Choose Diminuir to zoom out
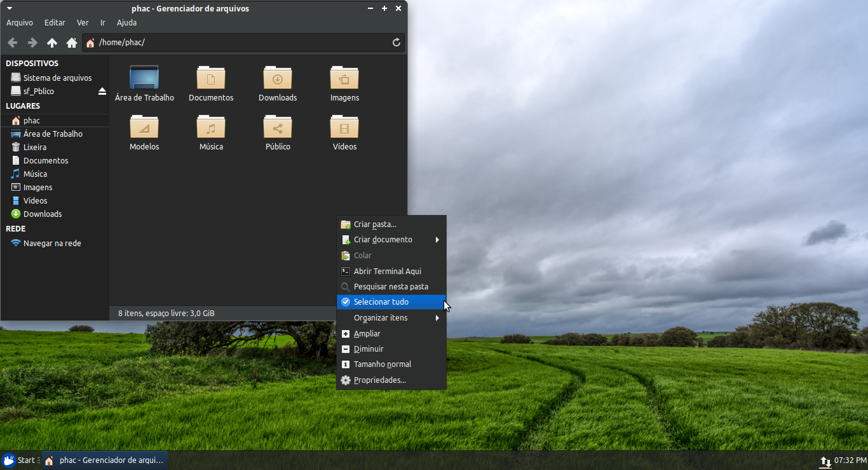 391,349
